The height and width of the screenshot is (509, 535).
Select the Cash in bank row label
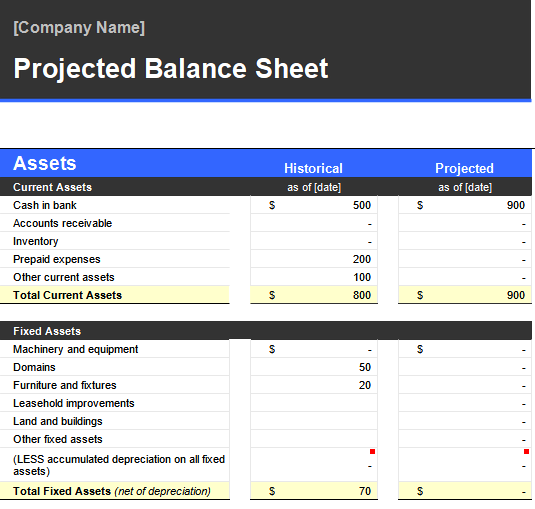[45, 205]
